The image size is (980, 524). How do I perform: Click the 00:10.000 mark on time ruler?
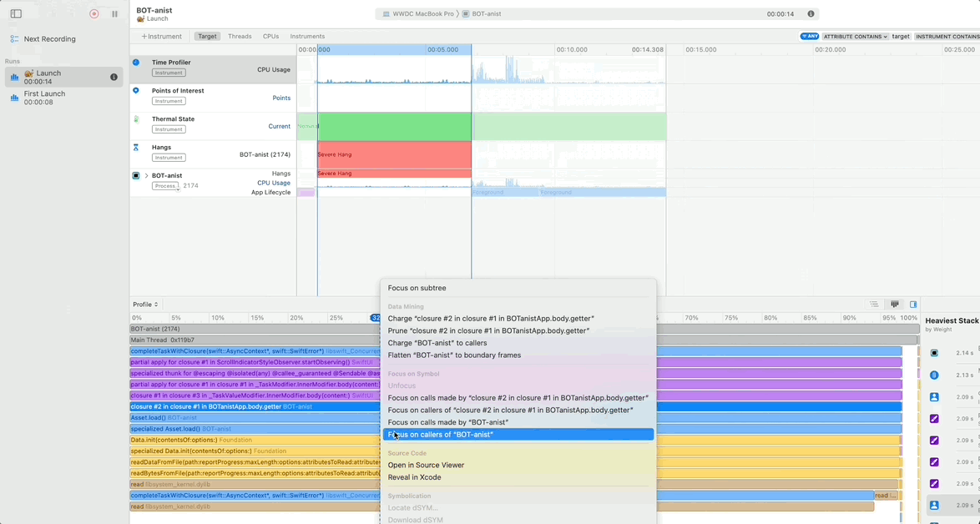click(x=572, y=49)
